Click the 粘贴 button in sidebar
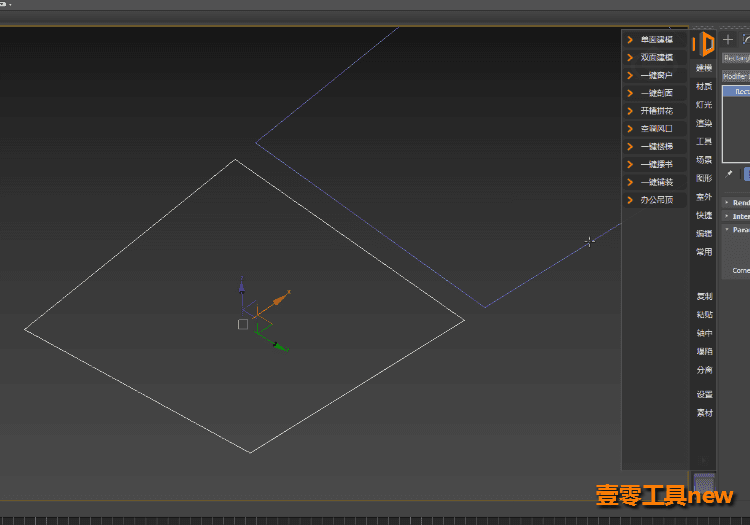The image size is (750, 525). 704,315
